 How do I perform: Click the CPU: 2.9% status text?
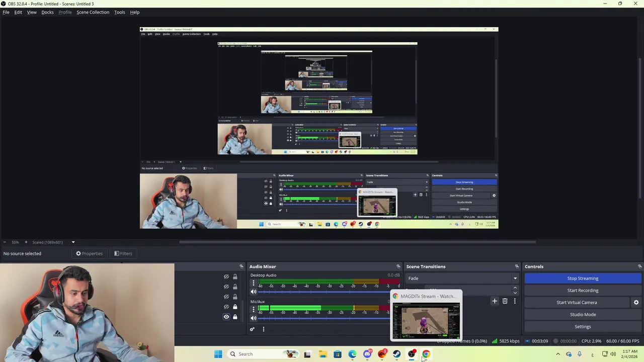click(591, 341)
